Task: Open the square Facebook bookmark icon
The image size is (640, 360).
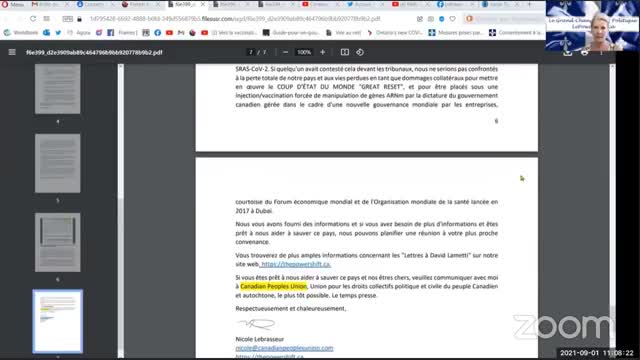Action: (x=111, y=33)
